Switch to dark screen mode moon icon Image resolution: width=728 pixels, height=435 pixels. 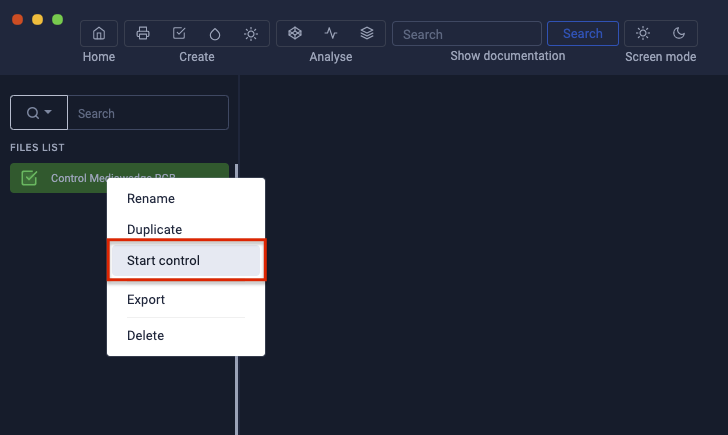679,33
